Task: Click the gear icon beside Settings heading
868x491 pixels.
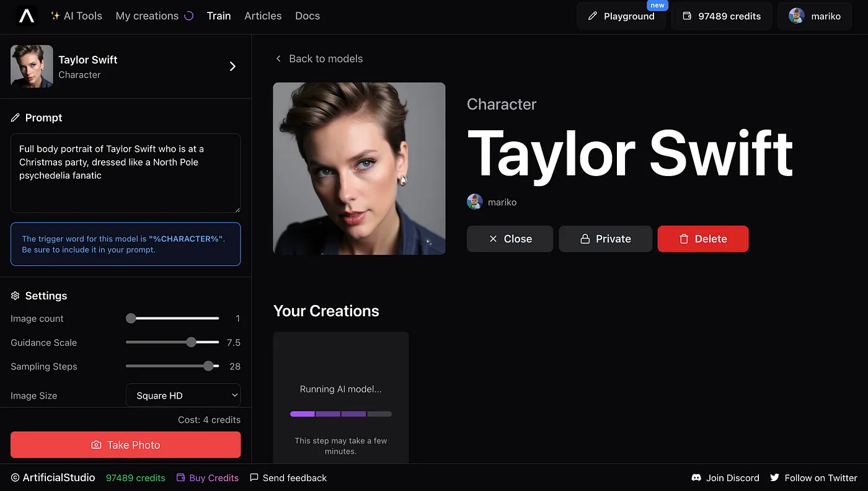Action: pyautogui.click(x=15, y=296)
